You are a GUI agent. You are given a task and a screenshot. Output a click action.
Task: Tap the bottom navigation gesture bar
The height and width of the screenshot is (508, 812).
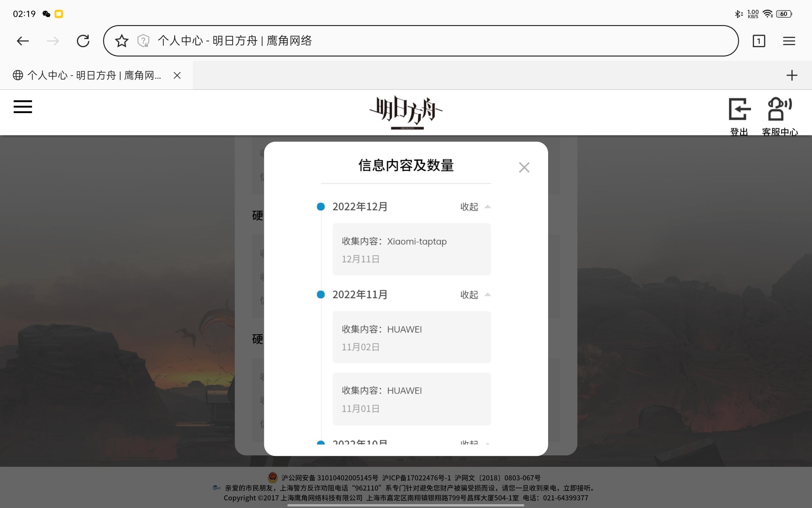[x=406, y=505]
